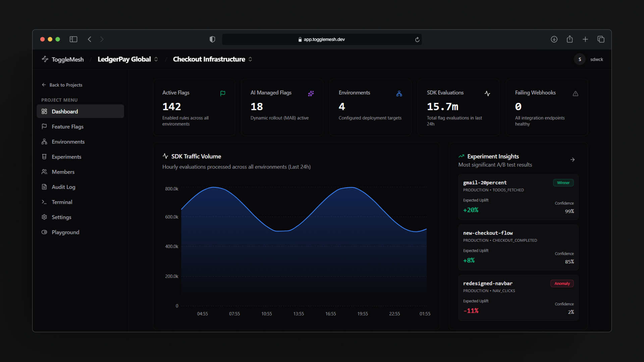Viewport: 644px width, 362px height.
Task: Click the ToggleMesh logo
Action: (63, 59)
